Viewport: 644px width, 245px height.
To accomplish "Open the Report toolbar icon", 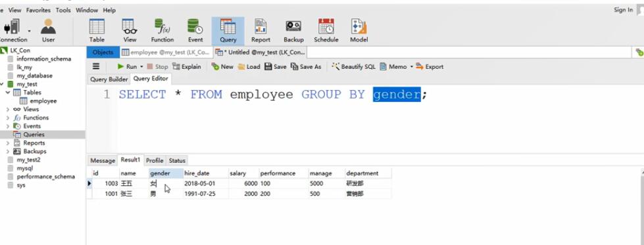I will coord(260,31).
